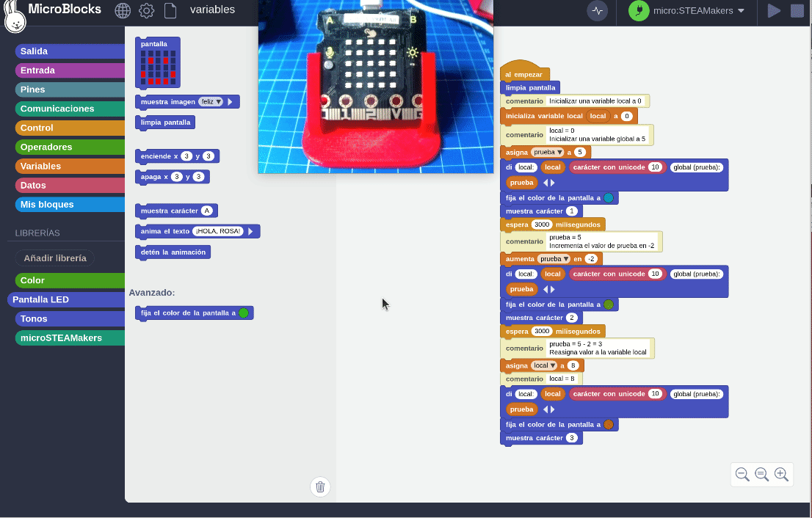
Task: Click the -2 value in aumenta block
Action: point(591,259)
